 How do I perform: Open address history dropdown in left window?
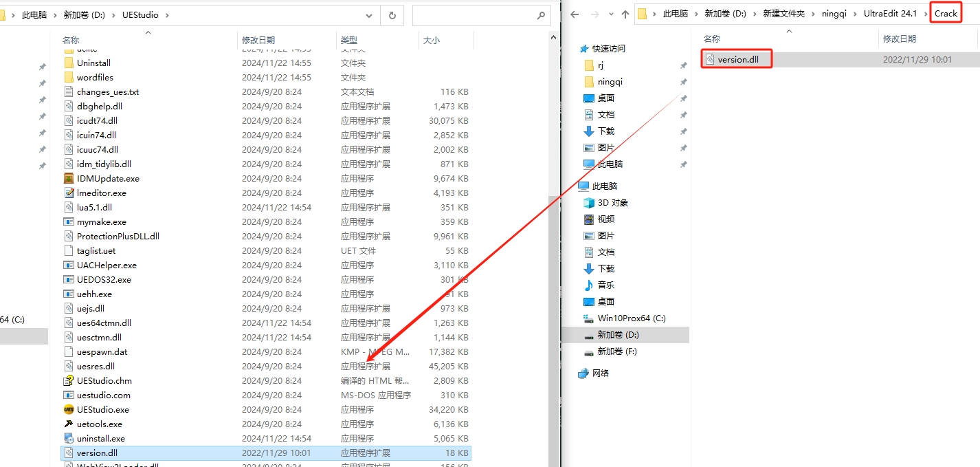tap(370, 14)
